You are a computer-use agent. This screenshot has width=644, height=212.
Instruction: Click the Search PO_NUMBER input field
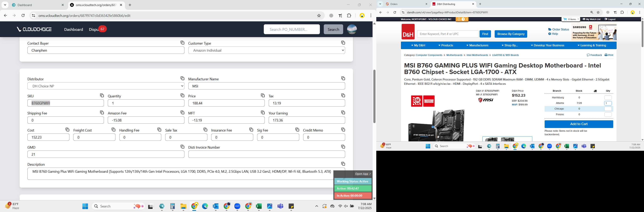coord(291,29)
